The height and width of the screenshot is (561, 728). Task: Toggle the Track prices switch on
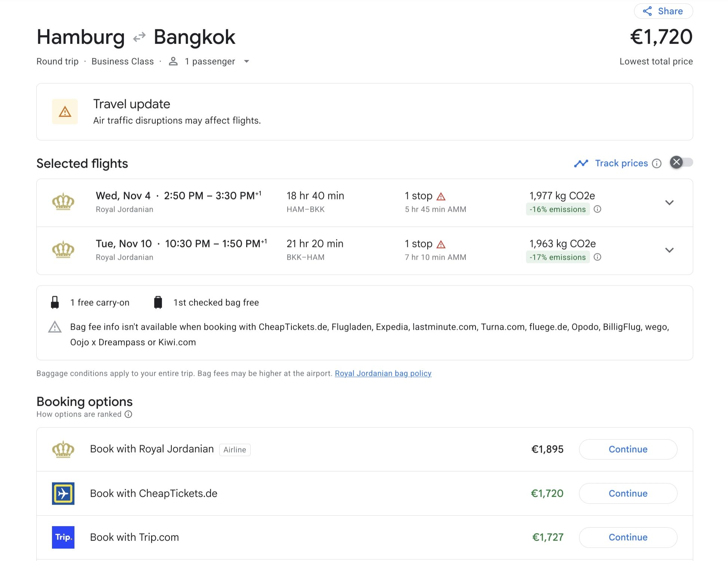coord(681,162)
